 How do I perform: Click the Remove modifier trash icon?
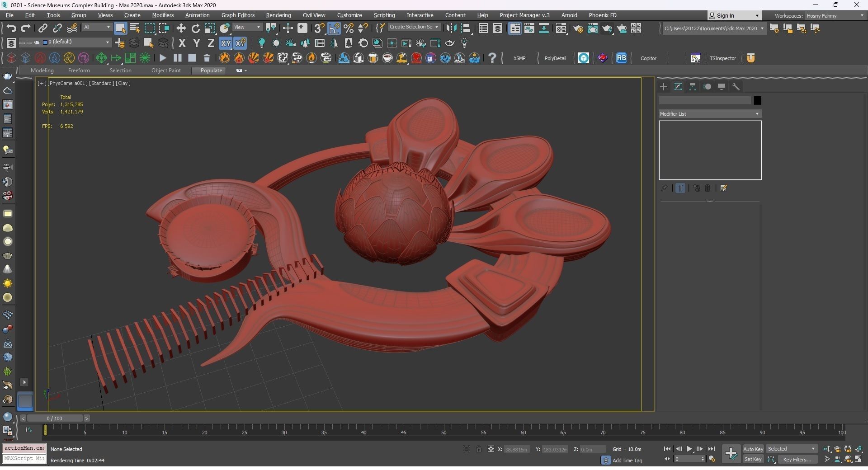[708, 188]
